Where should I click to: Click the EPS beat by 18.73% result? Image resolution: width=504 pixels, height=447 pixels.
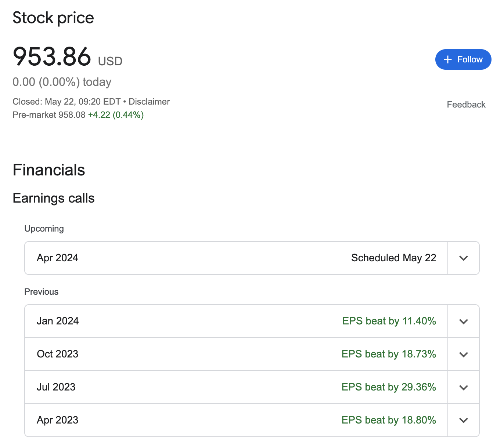click(389, 354)
